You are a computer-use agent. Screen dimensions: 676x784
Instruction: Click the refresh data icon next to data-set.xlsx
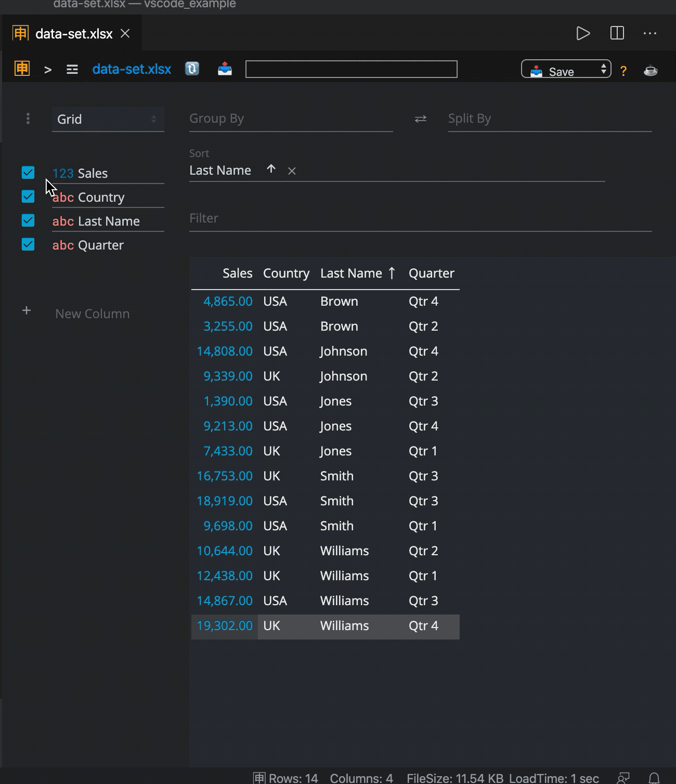click(x=192, y=69)
